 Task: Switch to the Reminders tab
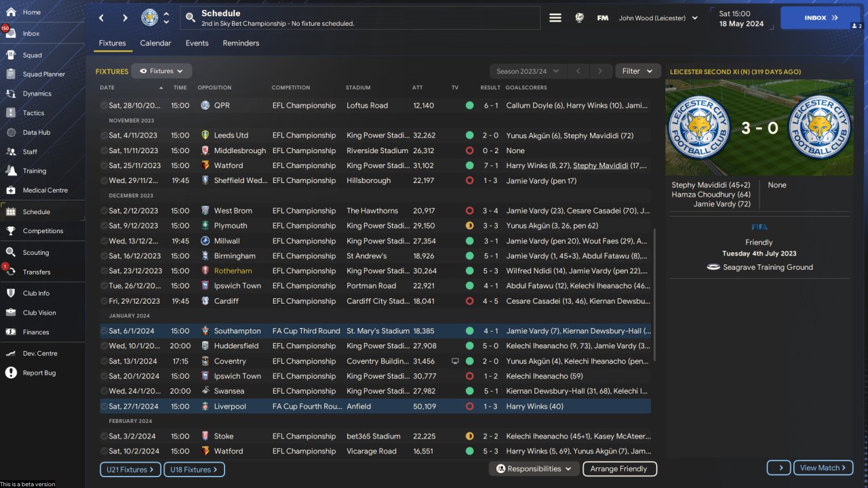tap(241, 43)
